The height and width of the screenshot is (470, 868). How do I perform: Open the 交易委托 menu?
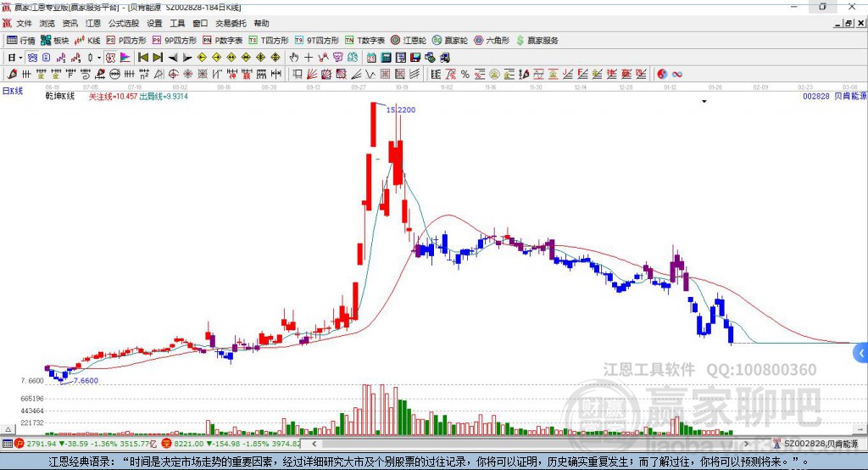231,23
